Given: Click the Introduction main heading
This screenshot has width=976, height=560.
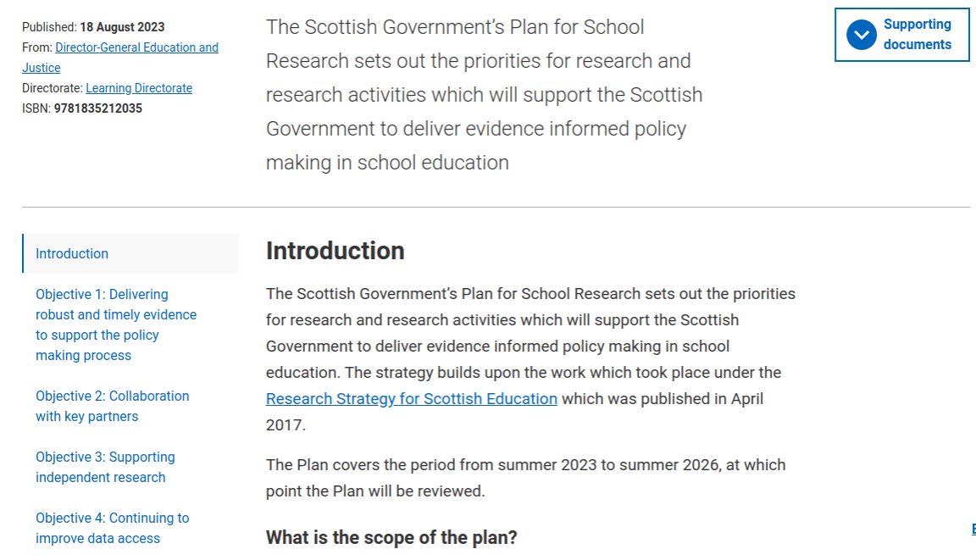Looking at the screenshot, I should [x=335, y=251].
